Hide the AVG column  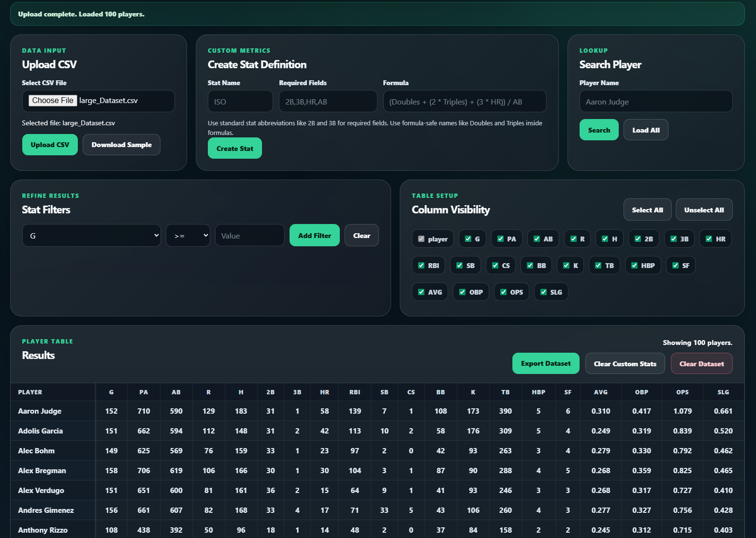[x=421, y=292]
